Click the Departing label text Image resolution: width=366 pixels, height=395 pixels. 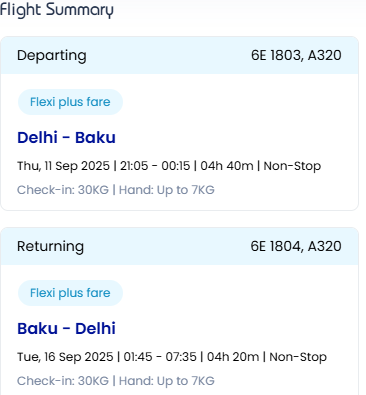coord(52,56)
